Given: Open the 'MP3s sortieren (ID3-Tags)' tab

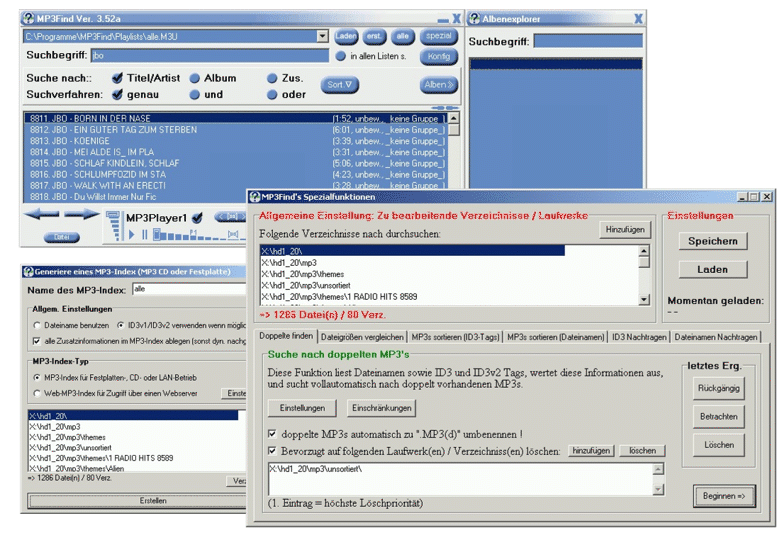Looking at the screenshot, I should click(455, 337).
